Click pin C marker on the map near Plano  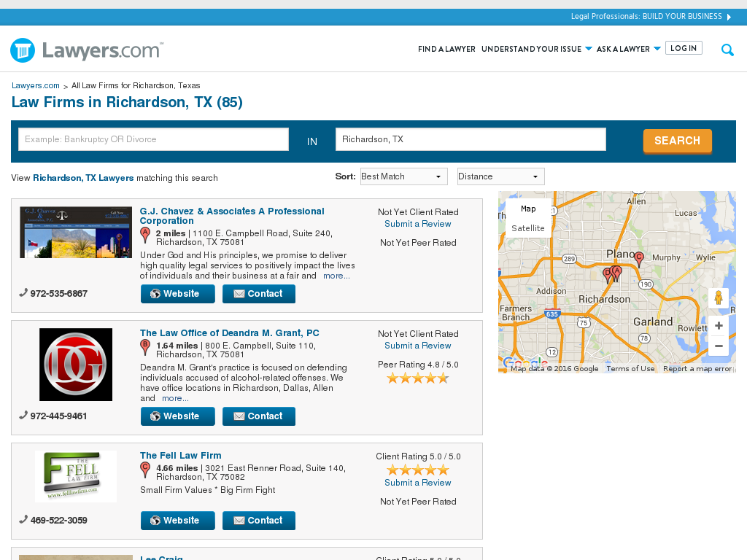pyautogui.click(x=639, y=259)
